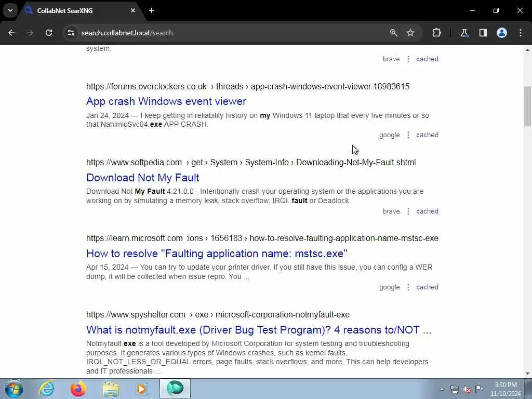Open the Extensions puzzle icon
Viewport: 532px width, 399px height.
point(436,33)
